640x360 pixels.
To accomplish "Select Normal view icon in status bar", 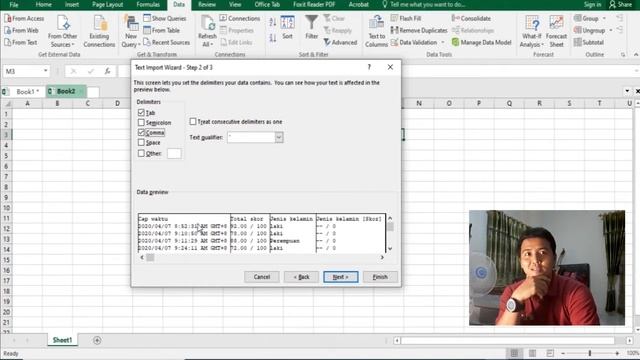I will pyautogui.click(x=514, y=353).
